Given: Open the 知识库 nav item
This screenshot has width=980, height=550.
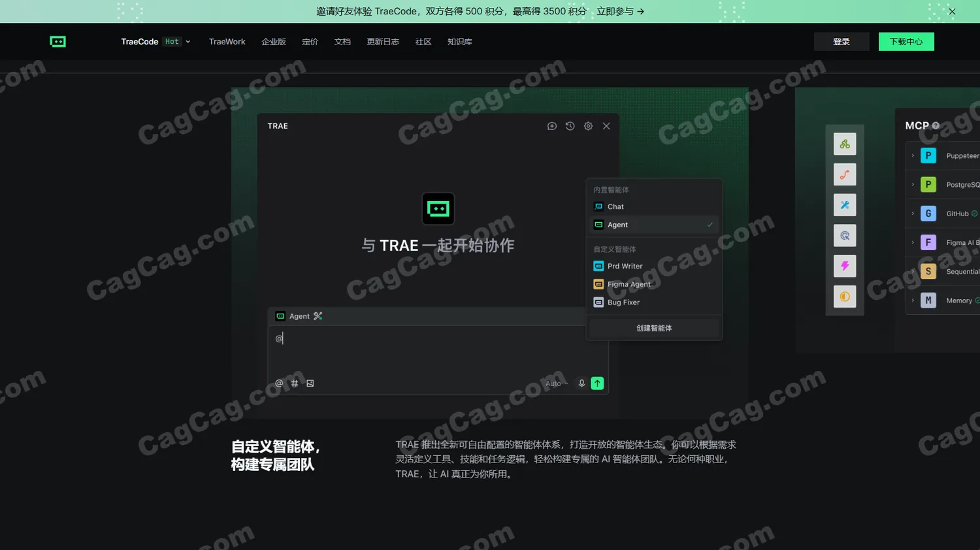Looking at the screenshot, I should [x=460, y=42].
